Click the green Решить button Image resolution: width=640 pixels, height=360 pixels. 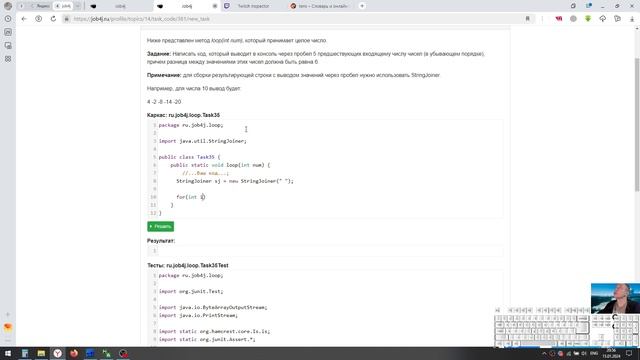(160, 227)
